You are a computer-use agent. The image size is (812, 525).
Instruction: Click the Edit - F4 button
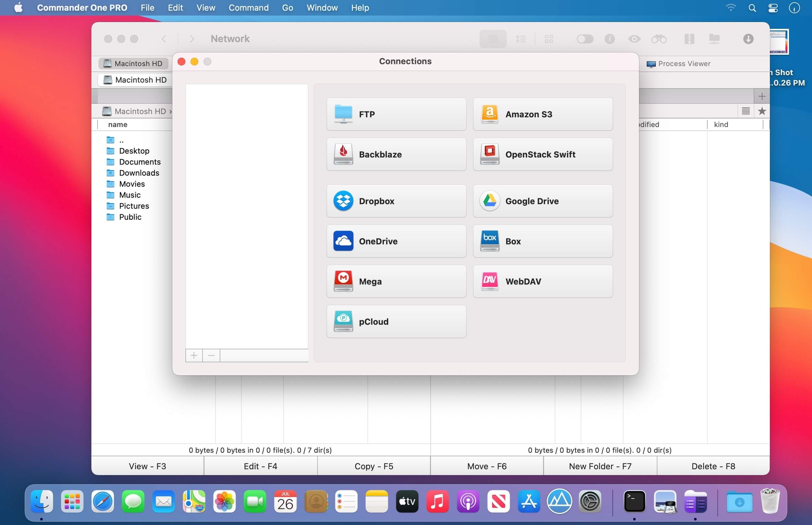coord(261,466)
